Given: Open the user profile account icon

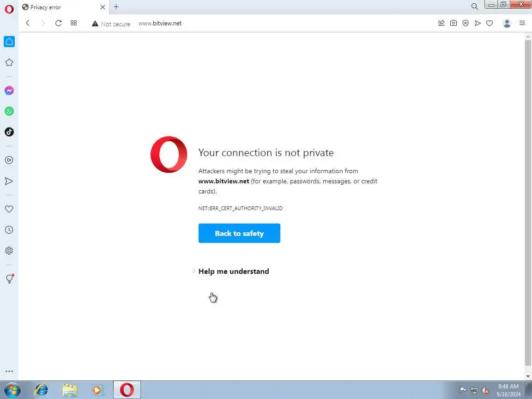Looking at the screenshot, I should pyautogui.click(x=507, y=23).
